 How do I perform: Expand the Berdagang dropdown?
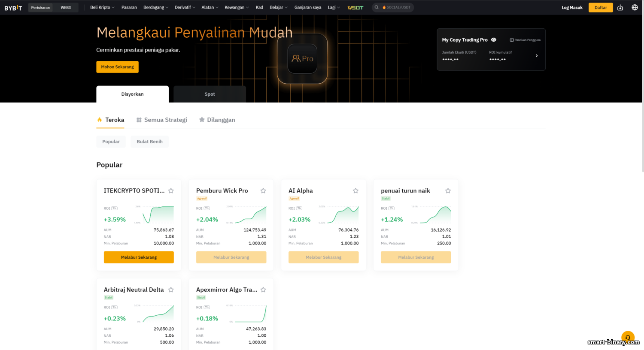pos(156,7)
